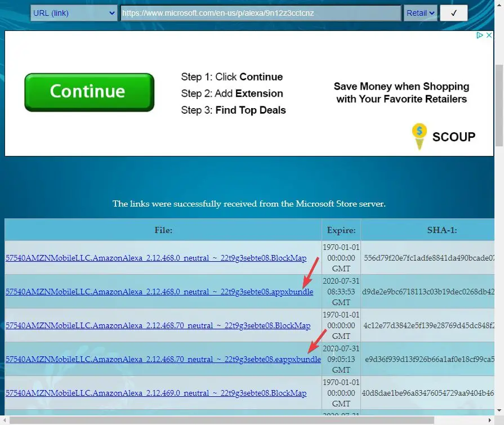Click the vertical scrollbar down arrow
Screen dimensions: 504x425
[499, 410]
